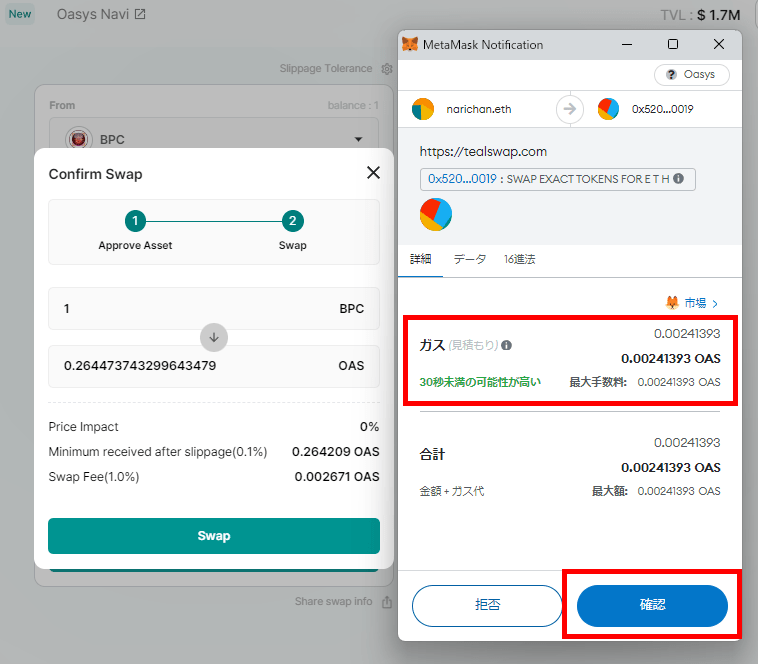The height and width of the screenshot is (664, 758).
Task: Click the Slippage Tolerance gear icon
Action: pyautogui.click(x=387, y=69)
